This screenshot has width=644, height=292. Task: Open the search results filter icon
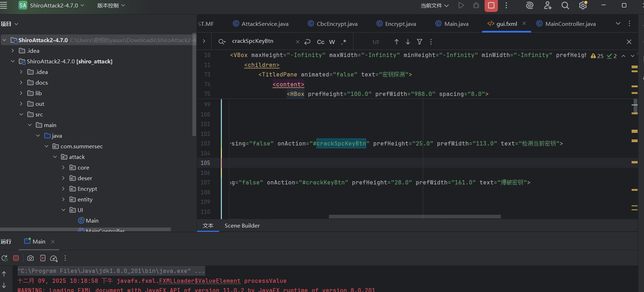tap(420, 42)
